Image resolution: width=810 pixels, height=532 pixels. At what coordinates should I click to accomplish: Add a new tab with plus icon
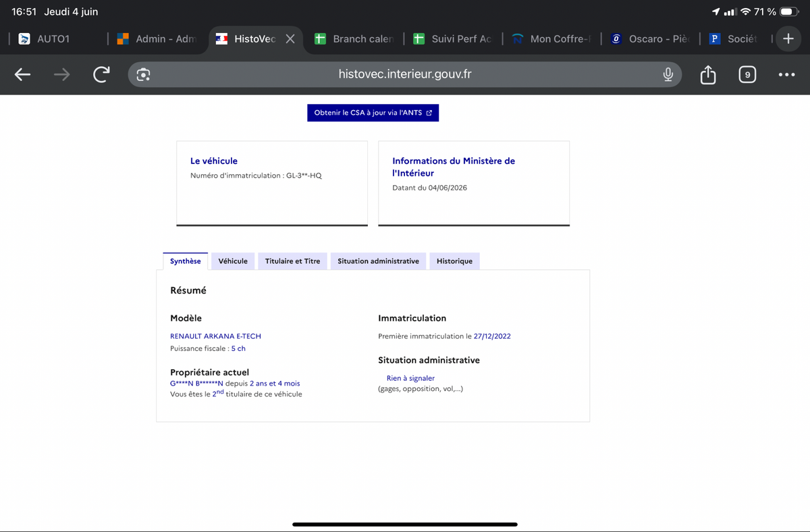click(788, 38)
